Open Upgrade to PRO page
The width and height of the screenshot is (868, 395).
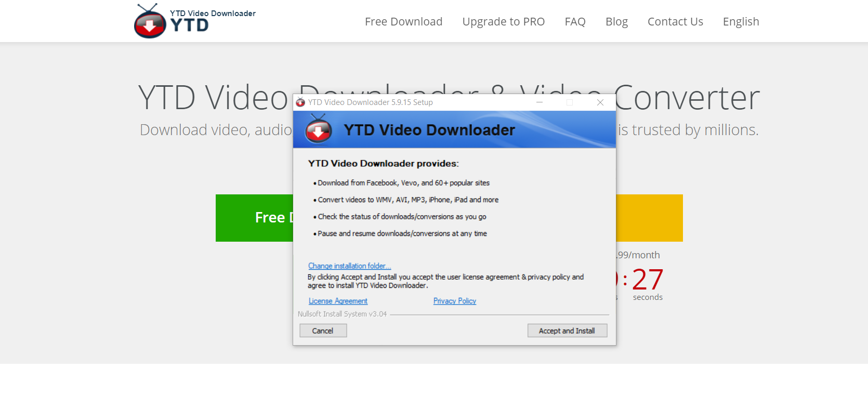tap(504, 21)
